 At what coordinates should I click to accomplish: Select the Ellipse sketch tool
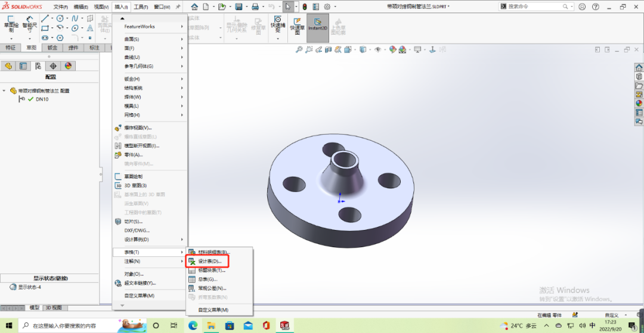(x=75, y=28)
